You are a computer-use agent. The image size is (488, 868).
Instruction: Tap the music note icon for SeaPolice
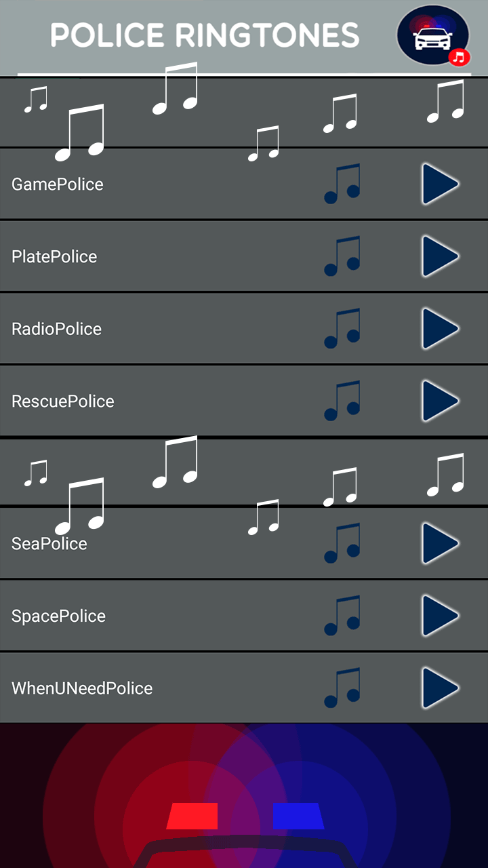342,543
